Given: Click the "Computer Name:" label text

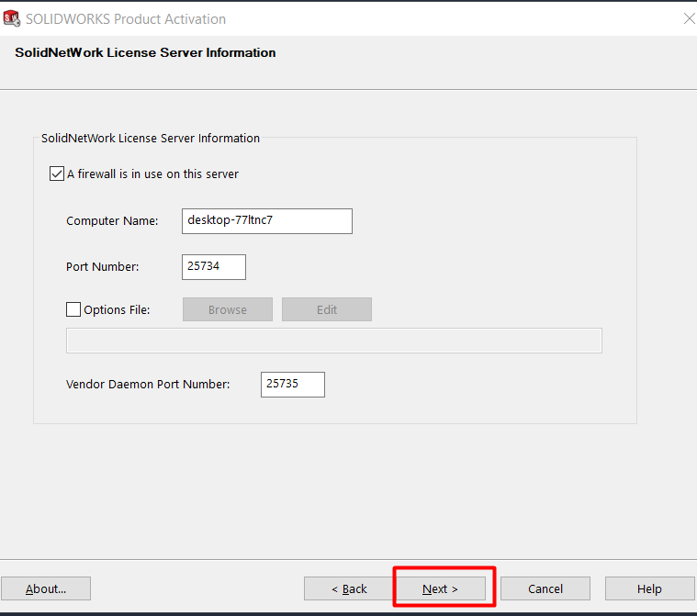Looking at the screenshot, I should click(112, 221).
